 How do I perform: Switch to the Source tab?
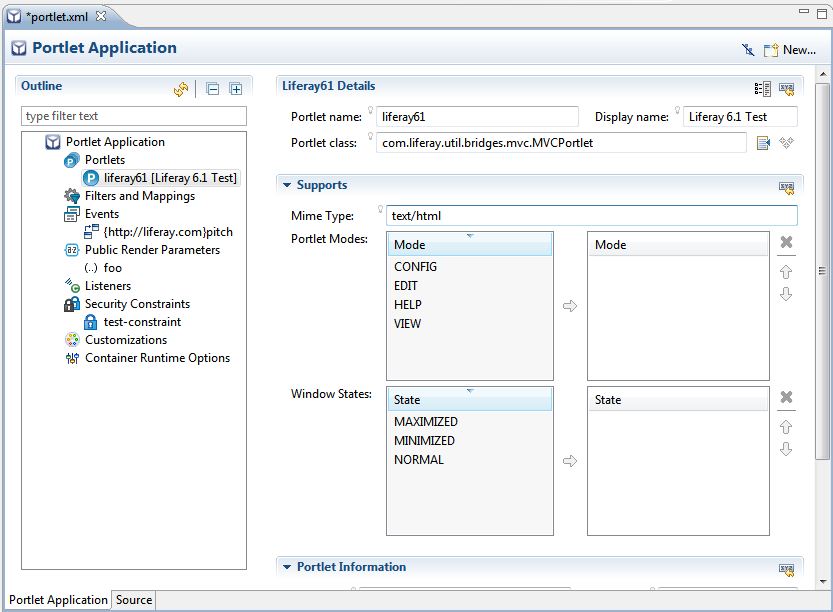pyautogui.click(x=134, y=600)
